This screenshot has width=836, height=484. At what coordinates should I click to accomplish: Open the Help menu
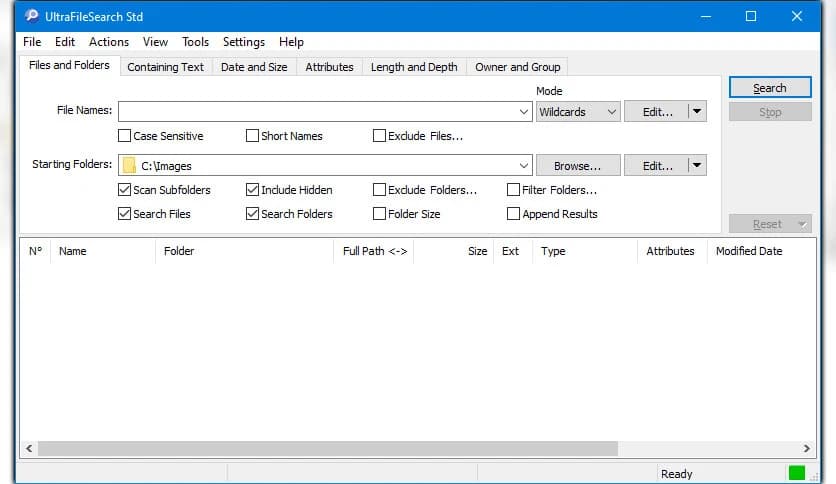(291, 42)
